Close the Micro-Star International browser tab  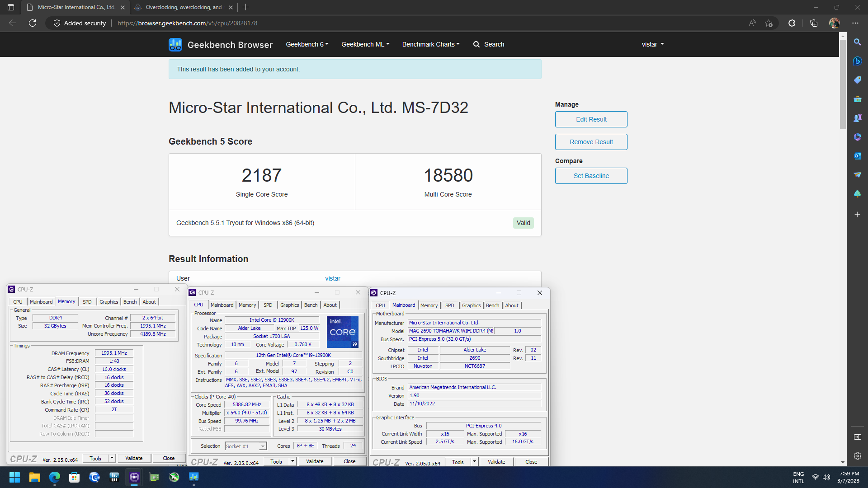[x=123, y=7]
